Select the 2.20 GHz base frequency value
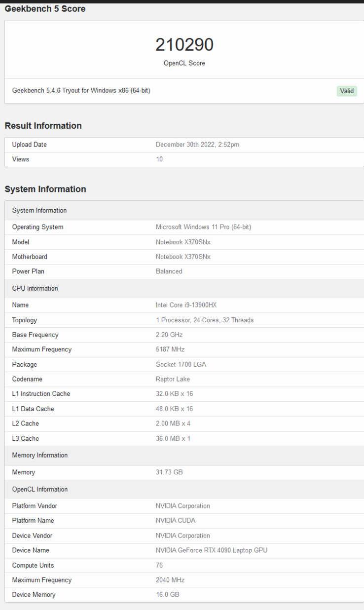 (x=169, y=335)
